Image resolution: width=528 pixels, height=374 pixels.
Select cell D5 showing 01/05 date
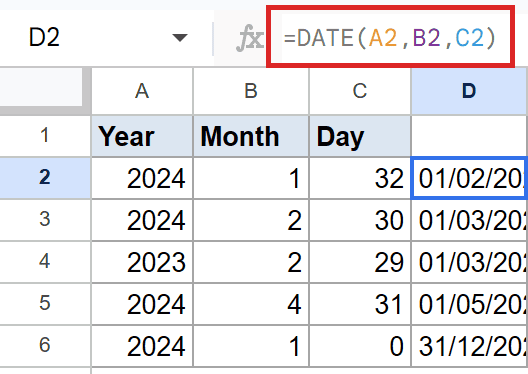click(x=469, y=304)
